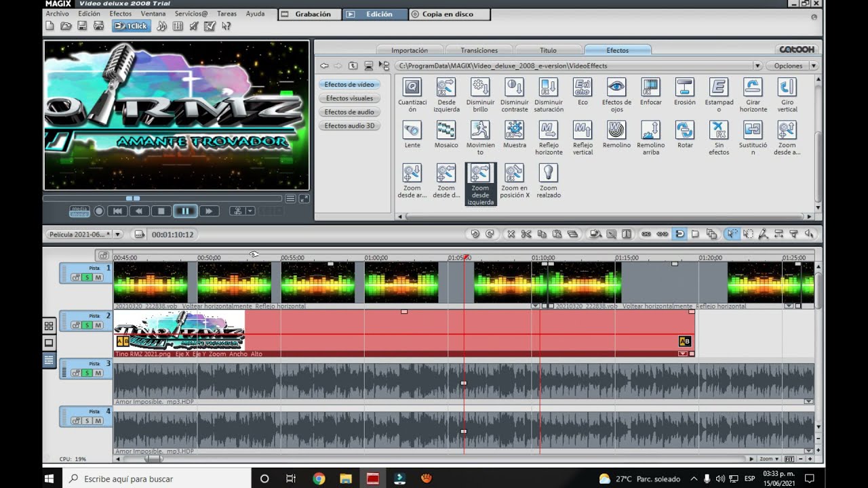This screenshot has width=868, height=488.
Task: Toggle mute M on Pista 4
Action: [x=98, y=421]
